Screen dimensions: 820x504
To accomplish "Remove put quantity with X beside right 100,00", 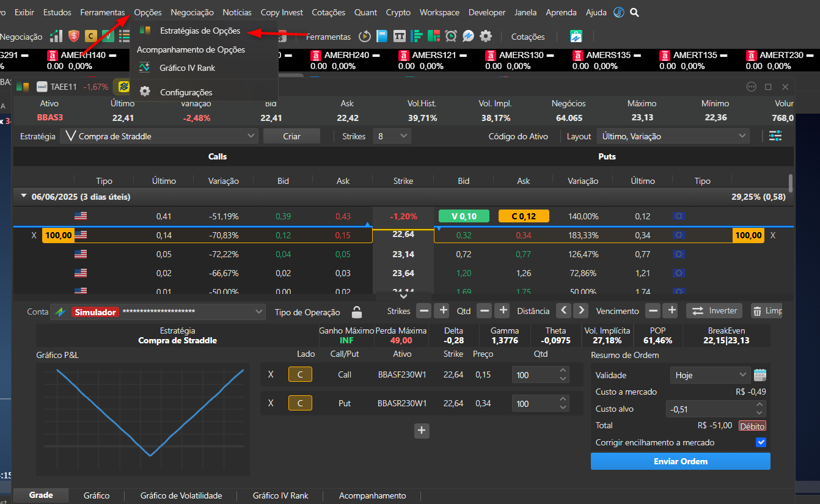I will click(x=772, y=235).
